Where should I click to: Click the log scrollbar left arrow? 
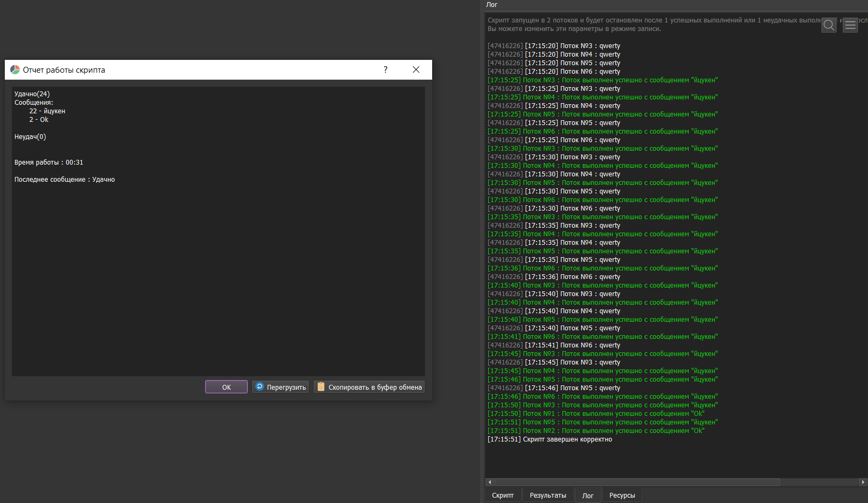click(x=489, y=482)
